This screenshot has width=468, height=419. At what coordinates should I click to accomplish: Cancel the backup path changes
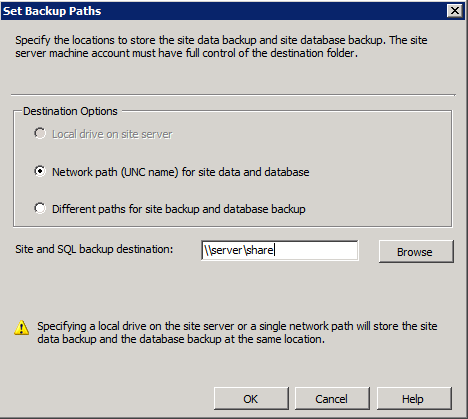(332, 399)
